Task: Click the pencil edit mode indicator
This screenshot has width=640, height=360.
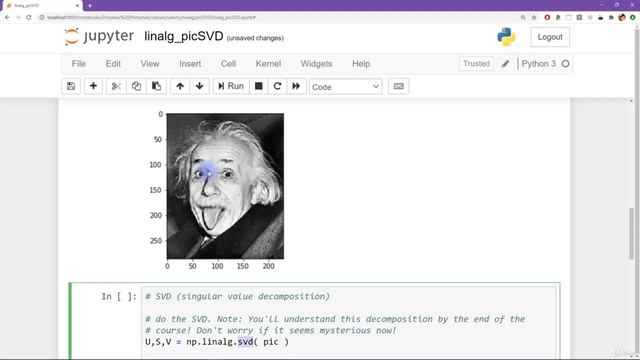Action: (505, 64)
